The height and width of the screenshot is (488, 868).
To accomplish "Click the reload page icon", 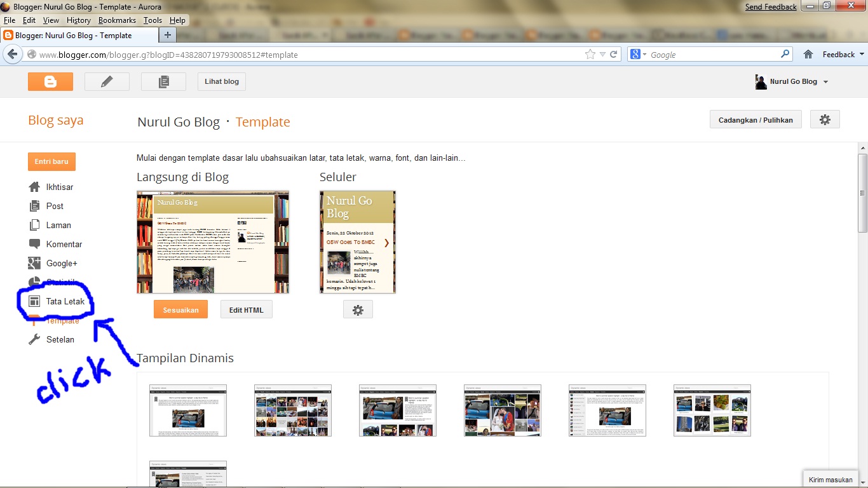I will (x=614, y=55).
